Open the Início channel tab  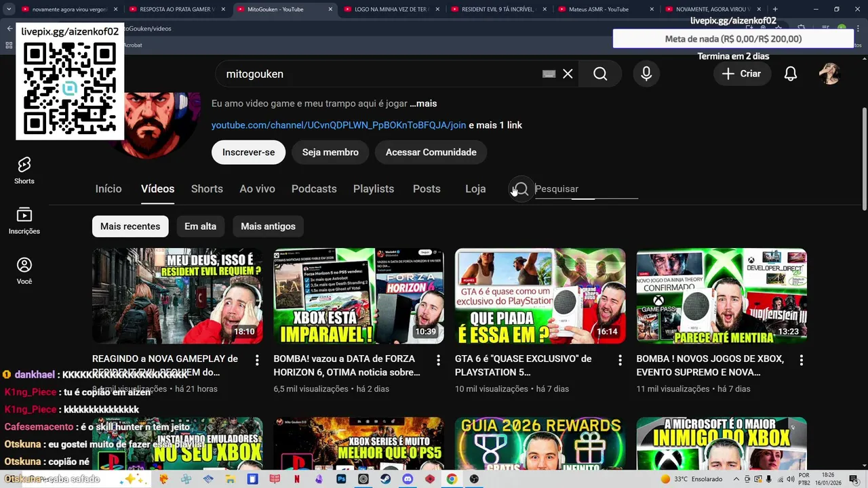pyautogui.click(x=108, y=189)
